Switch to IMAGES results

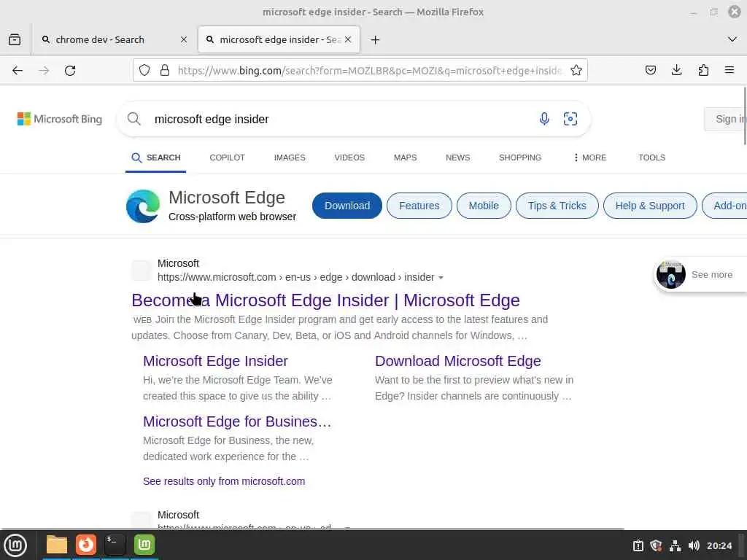(290, 157)
